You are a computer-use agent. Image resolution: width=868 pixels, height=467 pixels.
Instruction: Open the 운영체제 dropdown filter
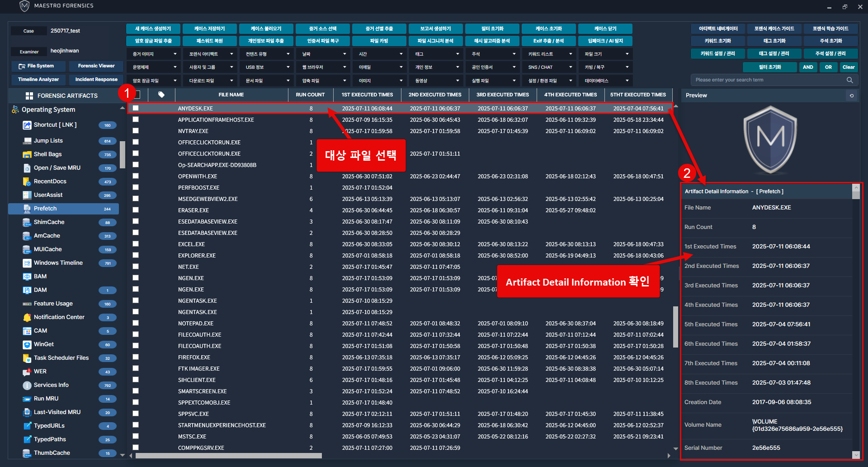click(x=154, y=67)
